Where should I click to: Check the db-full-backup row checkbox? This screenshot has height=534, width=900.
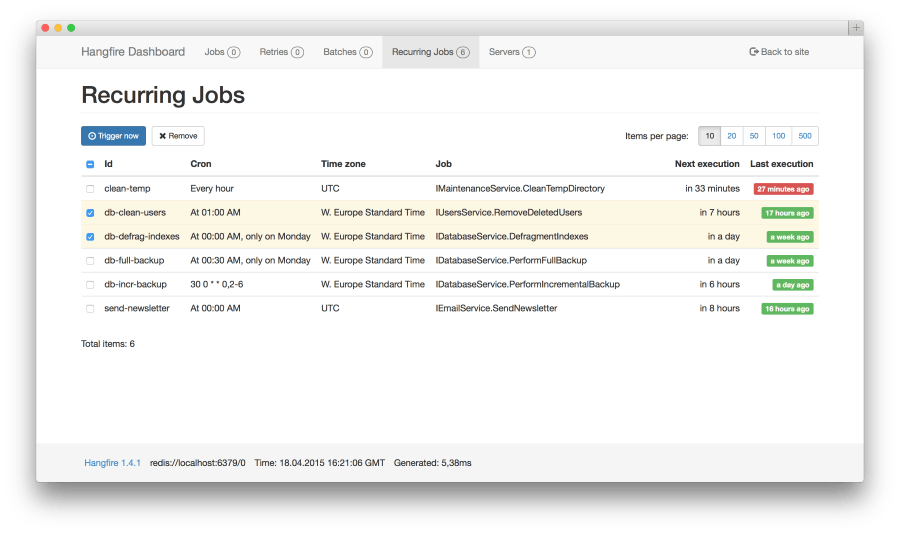coord(90,261)
